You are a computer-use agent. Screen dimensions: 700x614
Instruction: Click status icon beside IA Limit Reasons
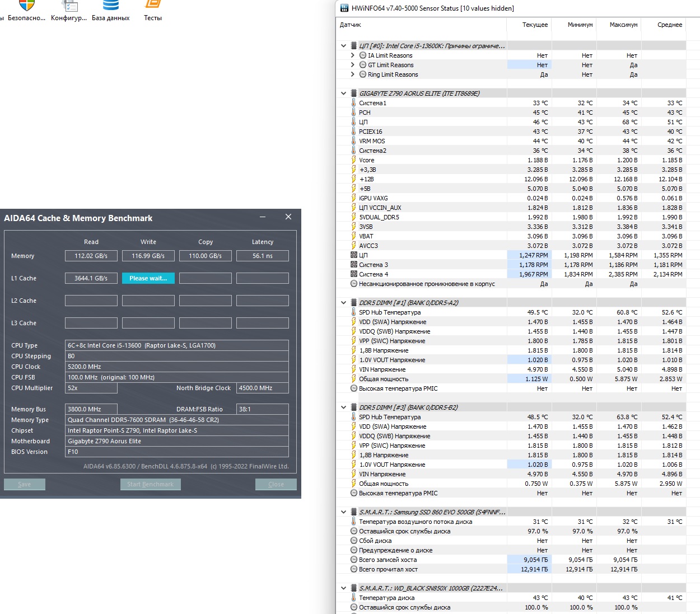[x=362, y=55]
